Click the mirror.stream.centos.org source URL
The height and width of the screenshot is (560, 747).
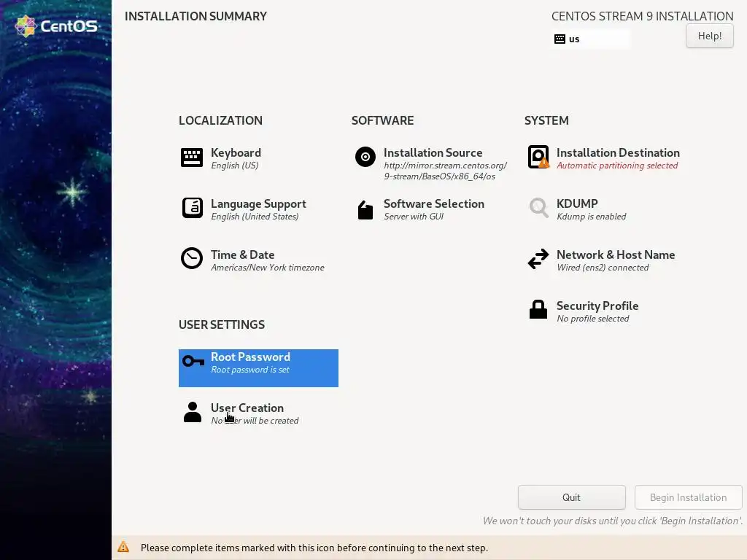[x=445, y=171]
